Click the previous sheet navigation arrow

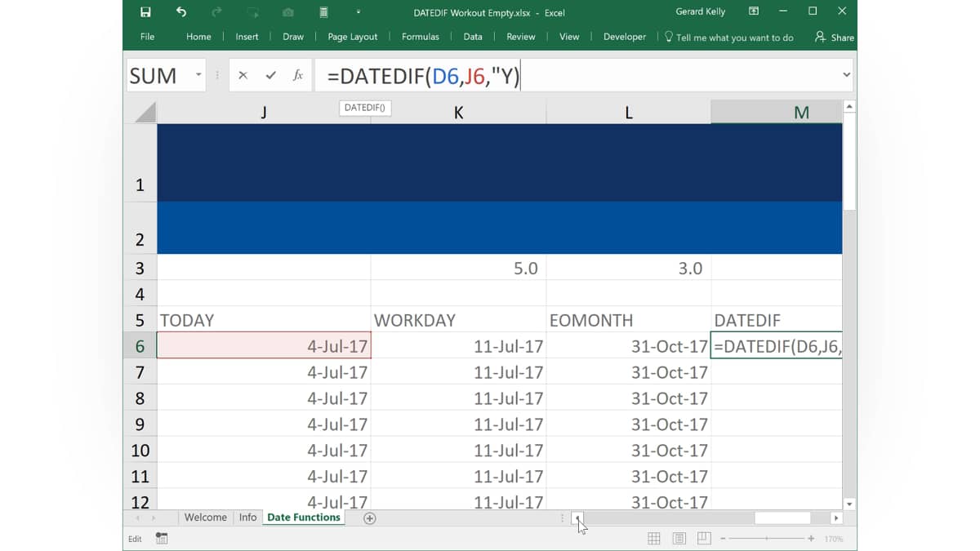pos(137,518)
